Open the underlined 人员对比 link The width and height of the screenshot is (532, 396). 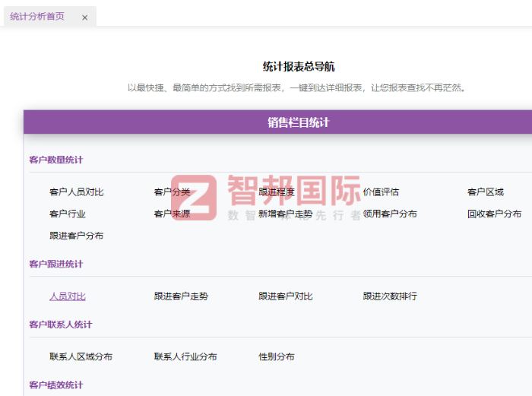67,296
